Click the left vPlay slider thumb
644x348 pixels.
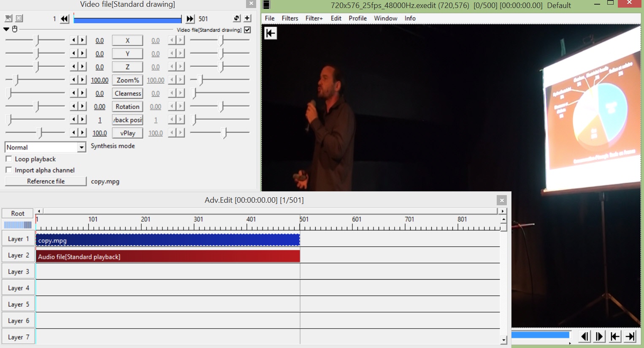(41, 133)
